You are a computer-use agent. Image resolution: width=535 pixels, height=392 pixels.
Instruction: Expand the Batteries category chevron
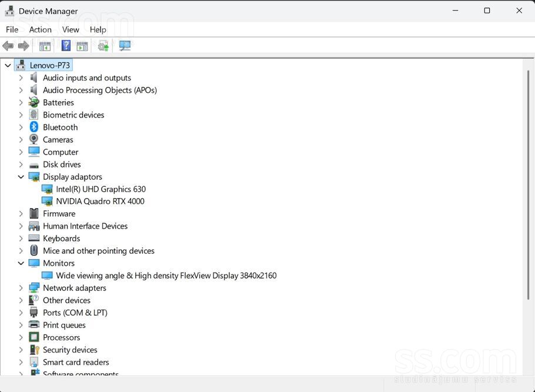[21, 102]
